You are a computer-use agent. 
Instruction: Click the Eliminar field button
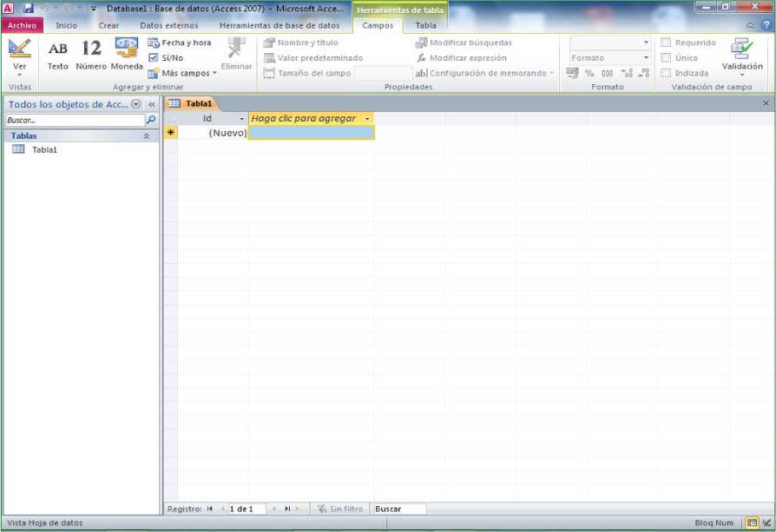click(236, 55)
